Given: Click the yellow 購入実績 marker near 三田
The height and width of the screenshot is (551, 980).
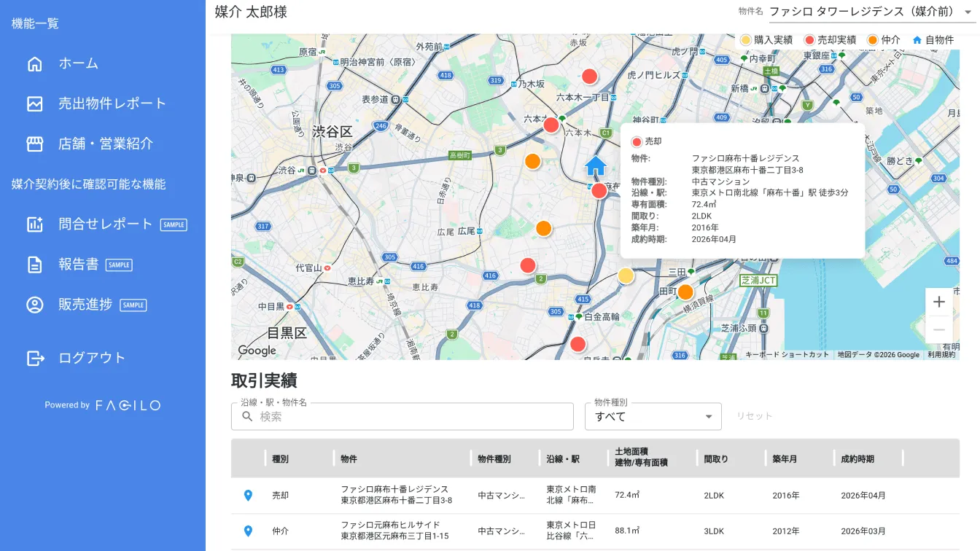Looking at the screenshot, I should point(626,275).
